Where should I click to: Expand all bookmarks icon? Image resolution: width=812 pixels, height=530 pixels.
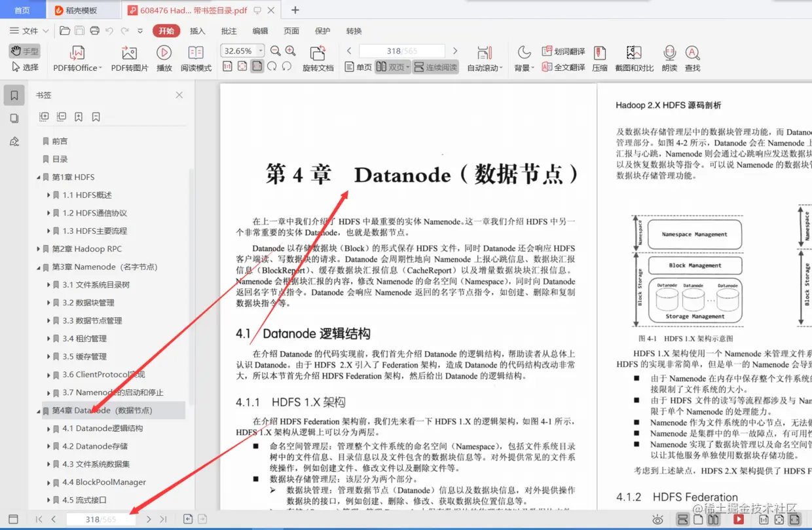pyautogui.click(x=44, y=117)
